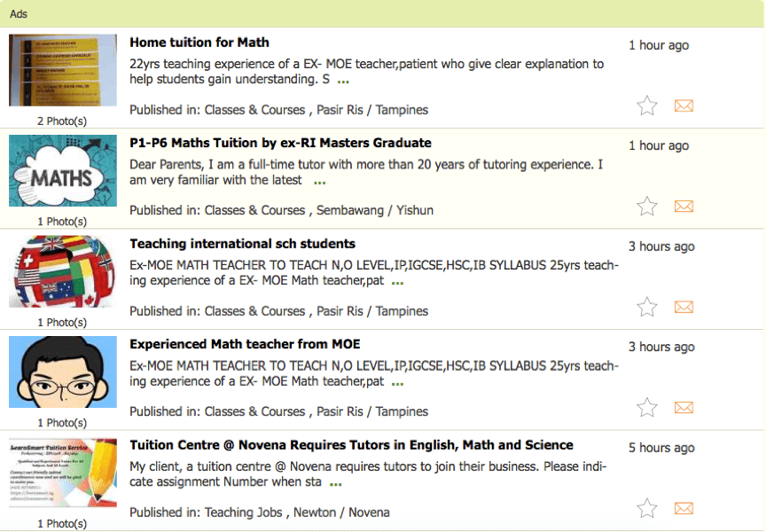Expand the Tuition Centre @ Novena description ellipsis
This screenshot has height=532, width=766.
(x=335, y=484)
